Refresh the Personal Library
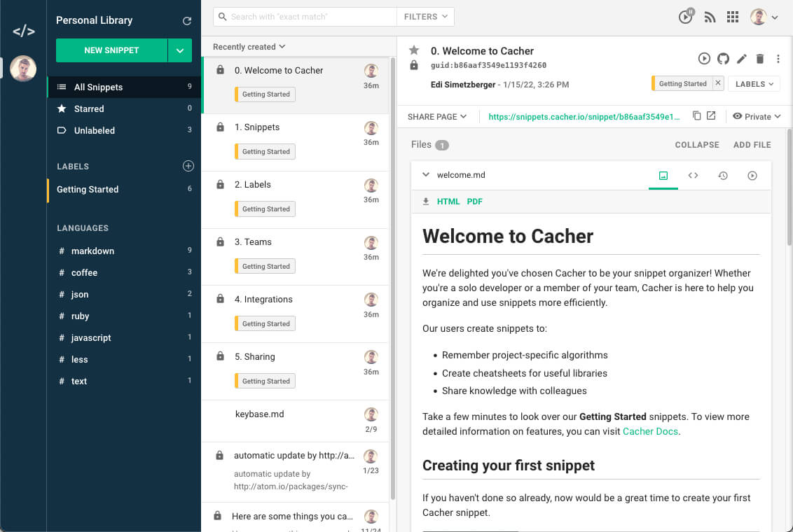The image size is (793, 532). tap(186, 21)
